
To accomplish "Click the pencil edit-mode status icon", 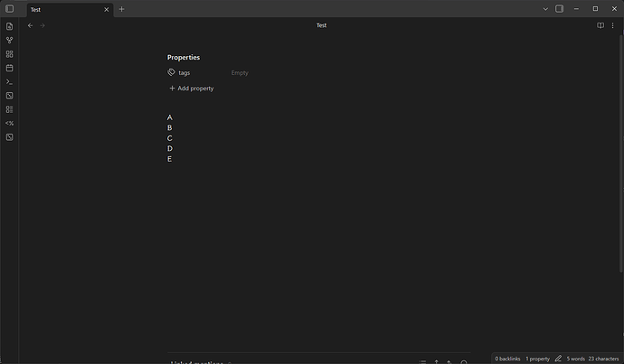I will tap(558, 359).
